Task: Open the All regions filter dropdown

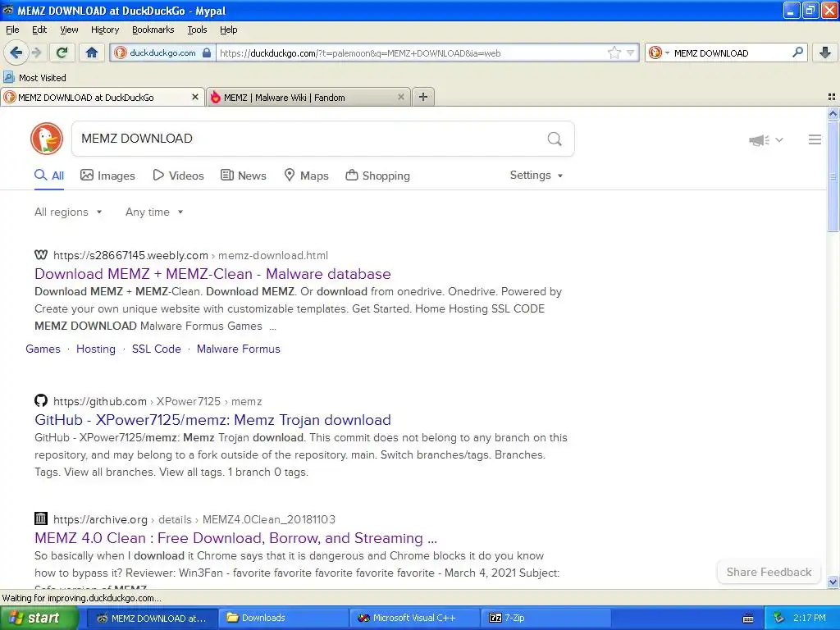Action: [x=68, y=212]
